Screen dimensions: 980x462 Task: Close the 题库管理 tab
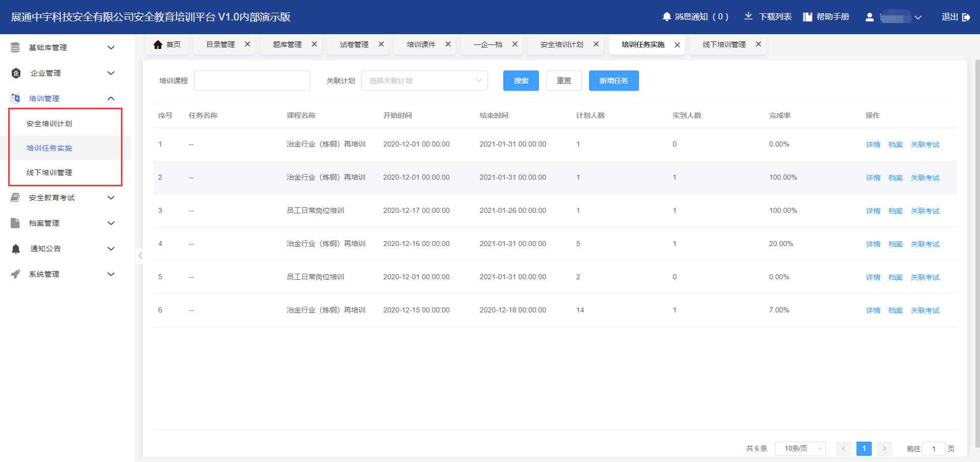pos(314,44)
